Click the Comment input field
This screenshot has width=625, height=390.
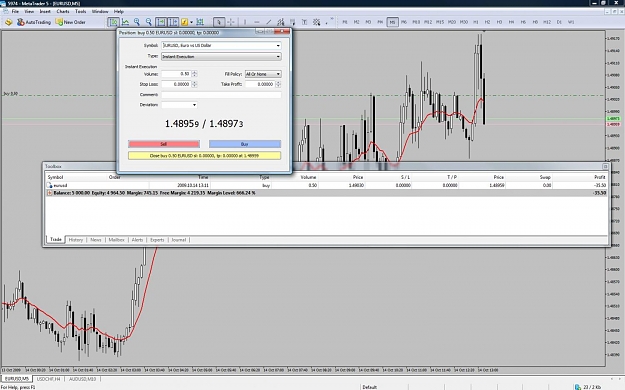221,95
